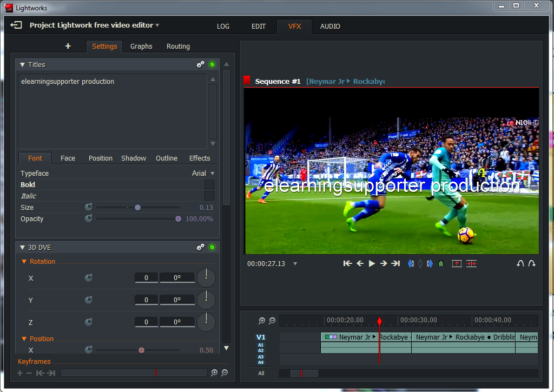
Task: Switch to the AUDIO workspace tab
Action: 330,26
